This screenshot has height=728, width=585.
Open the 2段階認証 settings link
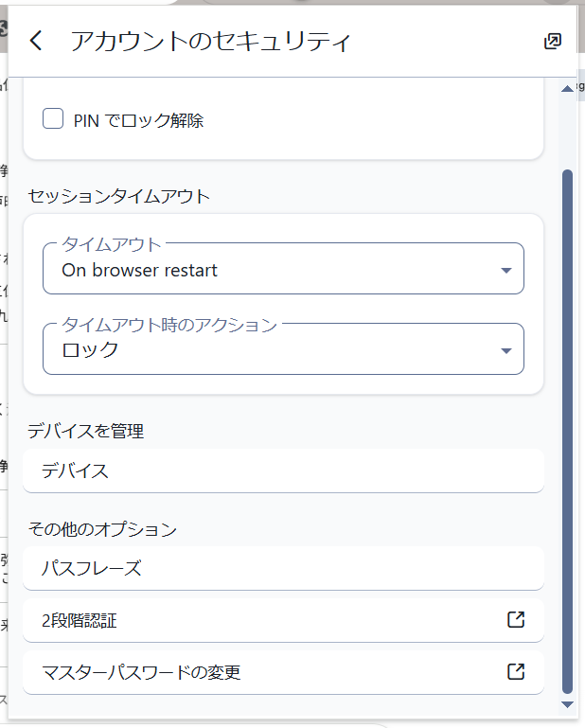point(265,621)
